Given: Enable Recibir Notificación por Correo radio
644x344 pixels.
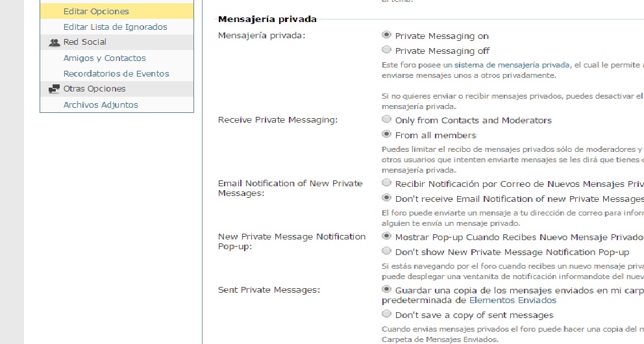Looking at the screenshot, I should click(386, 182).
